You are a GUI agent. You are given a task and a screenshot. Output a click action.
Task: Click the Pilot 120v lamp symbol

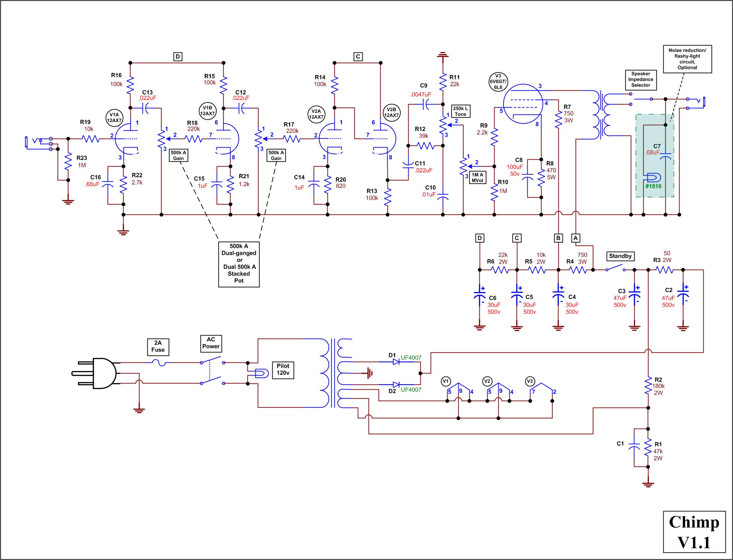coord(262,373)
